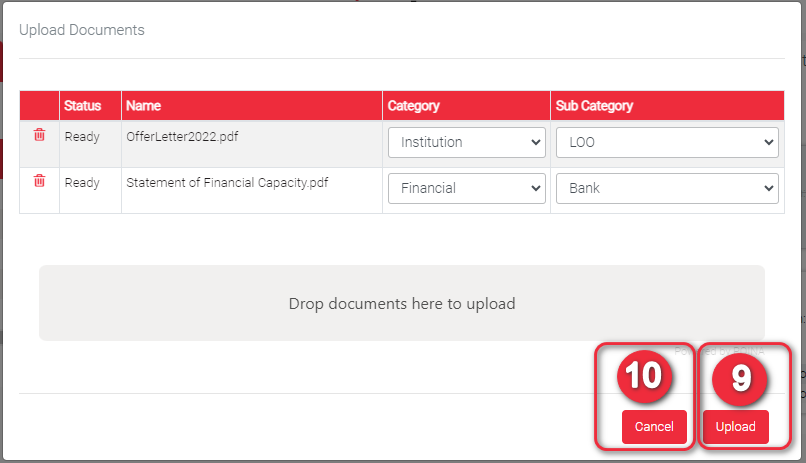The height and width of the screenshot is (463, 806).
Task: Click the Sub Category column header
Action: coord(594,106)
